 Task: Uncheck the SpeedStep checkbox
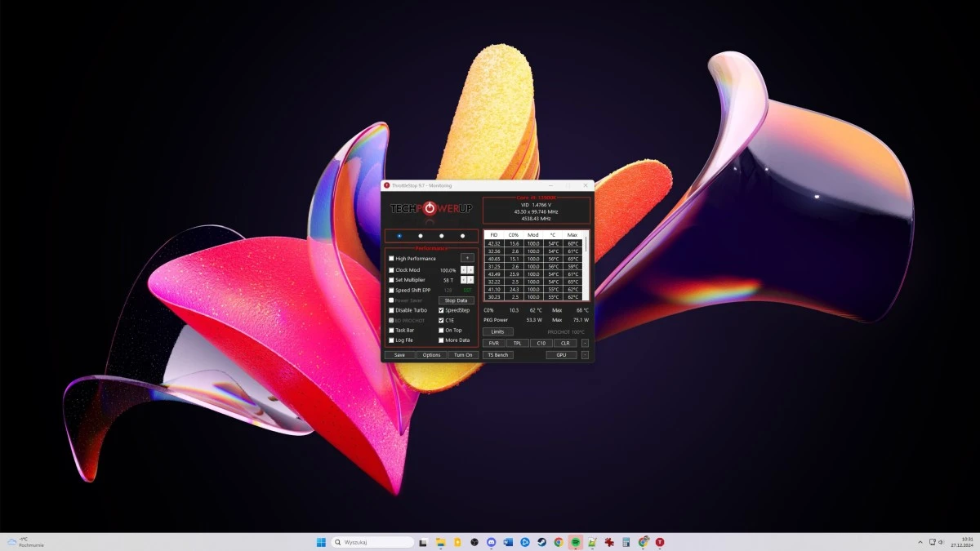pos(441,310)
